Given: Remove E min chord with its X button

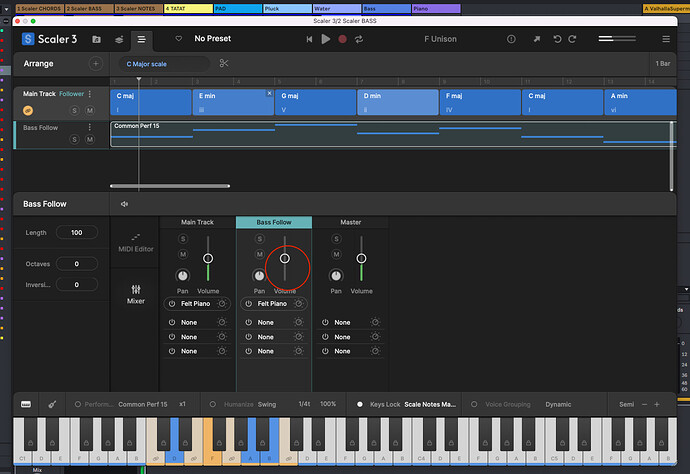Looking at the screenshot, I should 269,93.
